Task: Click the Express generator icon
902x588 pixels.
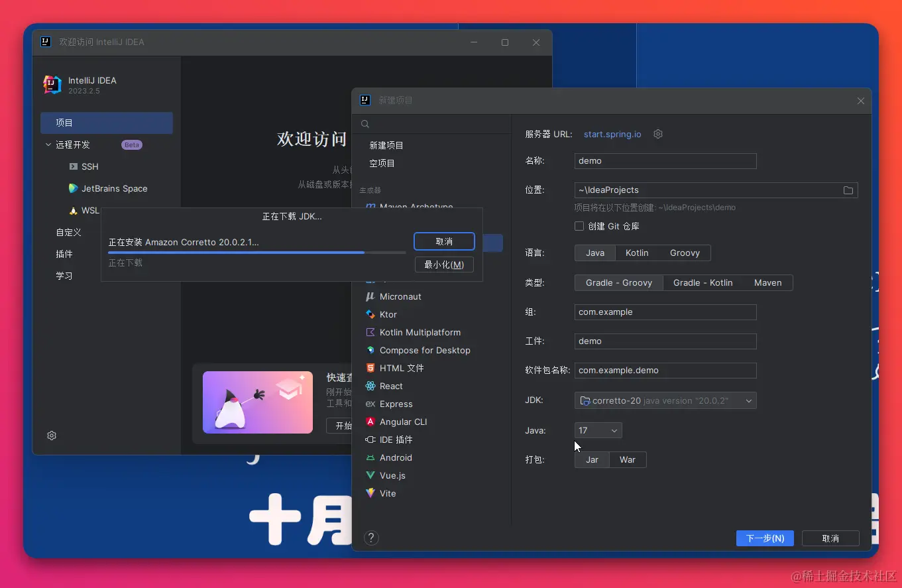Action: click(370, 404)
